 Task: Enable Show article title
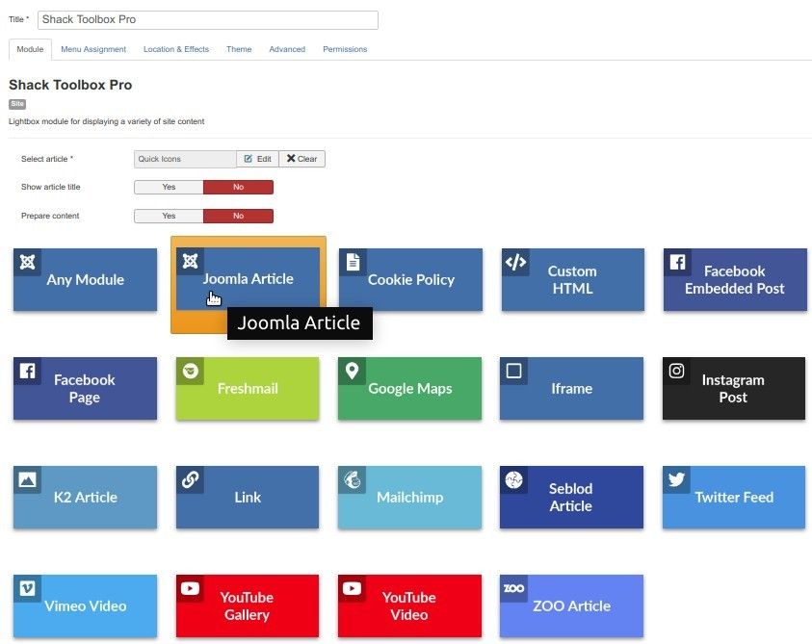click(169, 187)
